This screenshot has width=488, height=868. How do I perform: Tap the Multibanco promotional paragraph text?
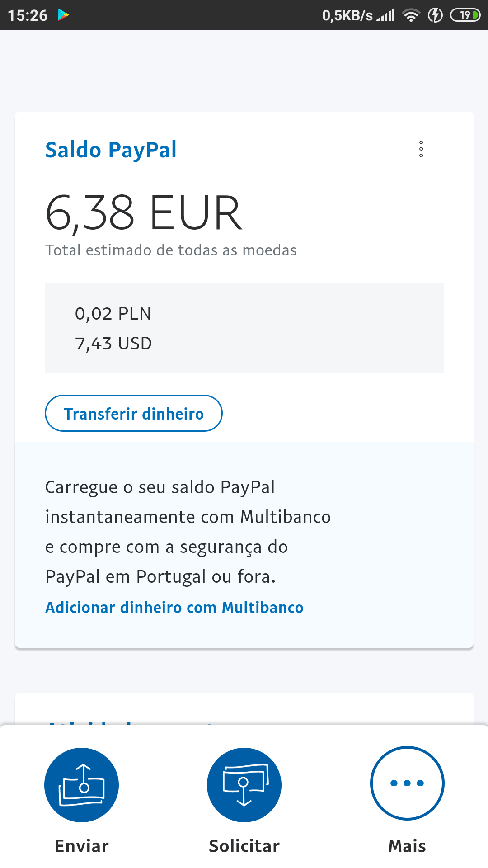click(188, 532)
